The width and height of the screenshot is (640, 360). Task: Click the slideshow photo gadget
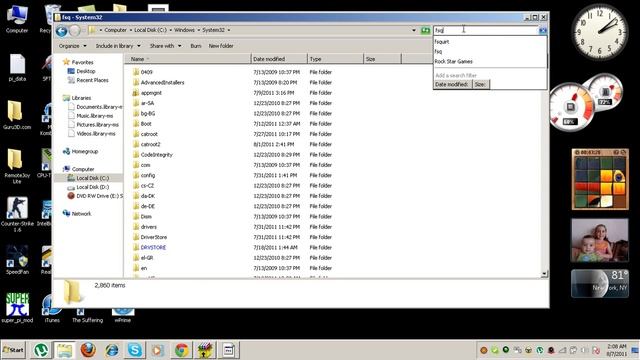600,240
